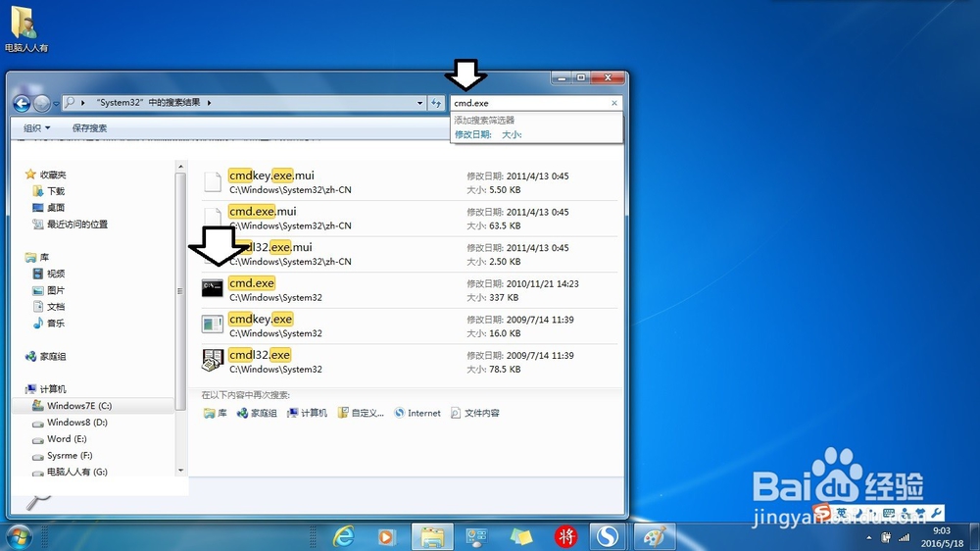Select drive 电脑人人有 (G:)
This screenshot has height=551, width=980.
[76, 472]
